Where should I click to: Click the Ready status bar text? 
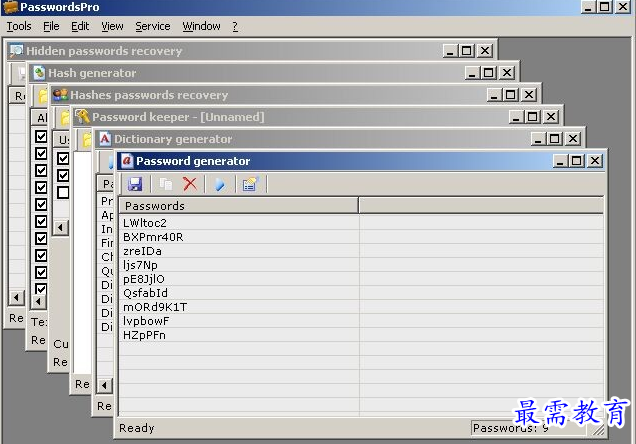pos(137,428)
